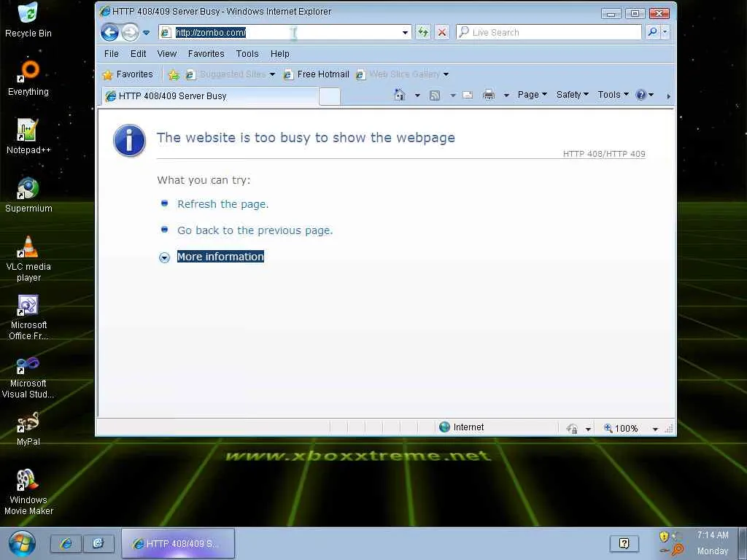Click the Read Mail envelope icon
Viewport: 747px width, 560px height.
point(468,96)
